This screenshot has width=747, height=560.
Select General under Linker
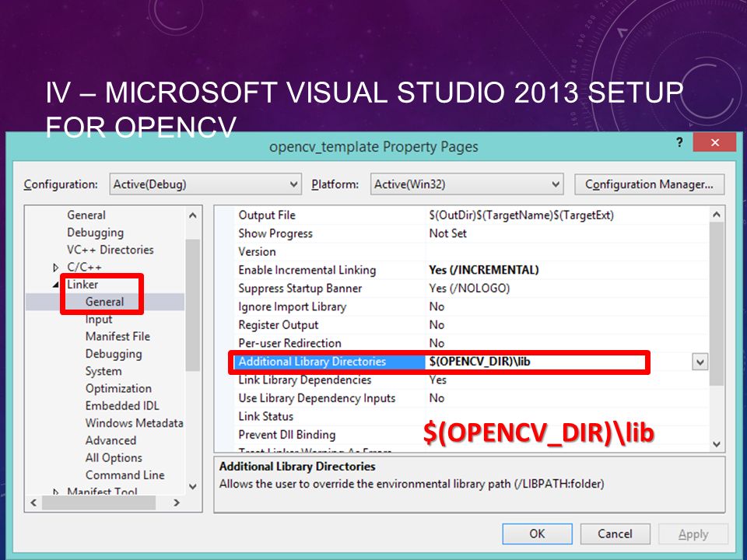104,302
